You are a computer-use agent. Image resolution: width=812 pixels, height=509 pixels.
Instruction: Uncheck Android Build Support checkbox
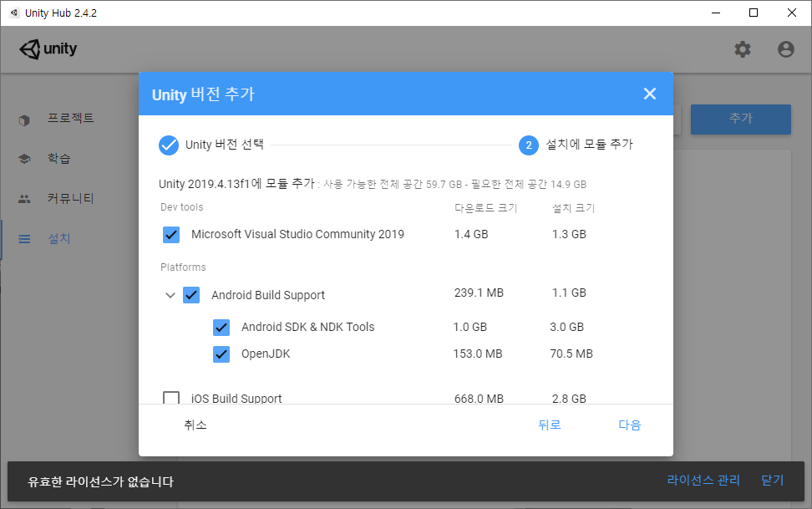click(191, 295)
